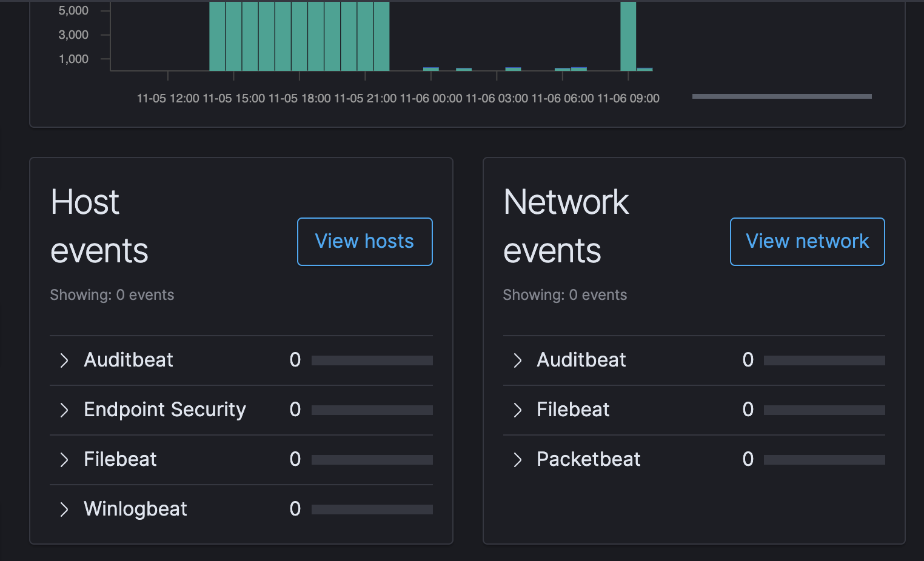
Task: Click the Packetbeat count value 0
Action: coord(748,459)
